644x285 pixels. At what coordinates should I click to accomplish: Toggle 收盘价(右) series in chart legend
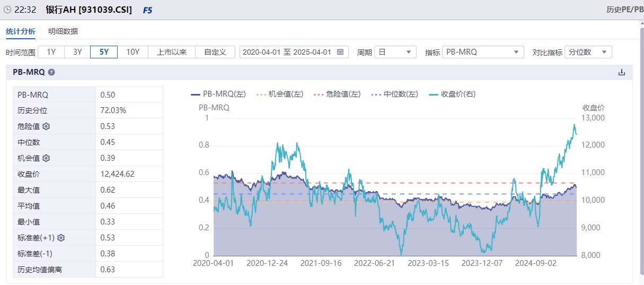452,94
